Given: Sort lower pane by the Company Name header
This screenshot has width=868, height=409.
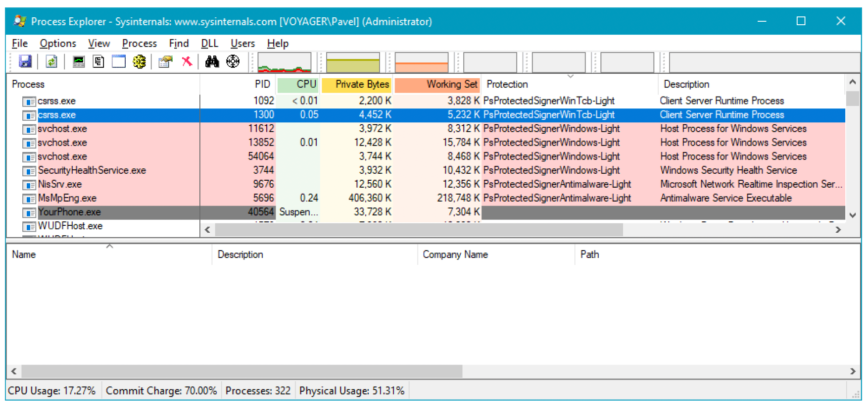Looking at the screenshot, I should 496,255.
